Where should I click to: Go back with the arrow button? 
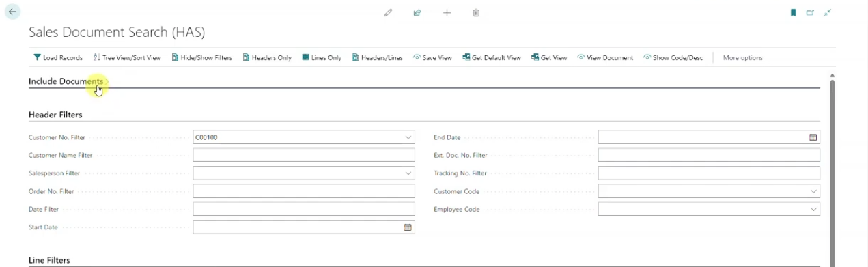point(12,12)
